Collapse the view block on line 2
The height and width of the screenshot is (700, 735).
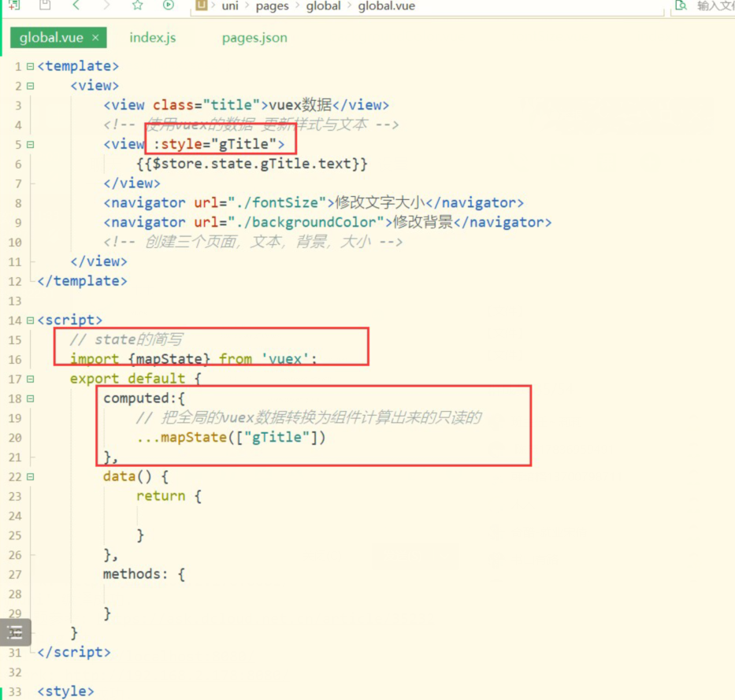pos(31,86)
